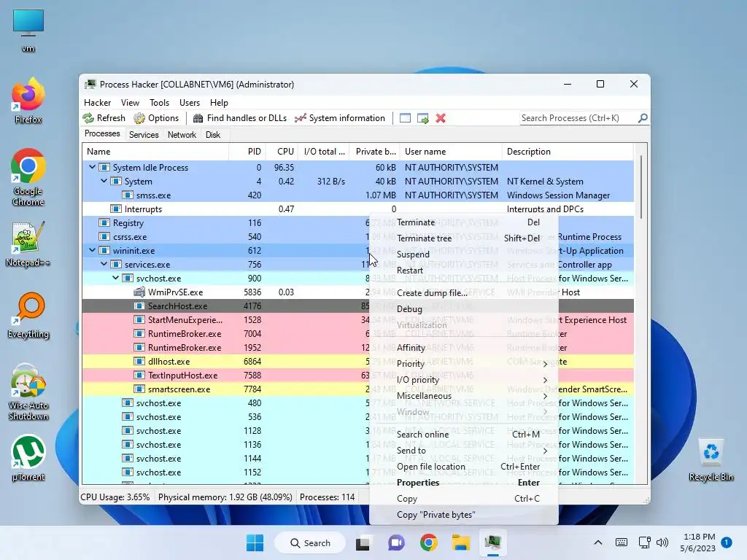Click the find window and thread icon
The width and height of the screenshot is (747, 560).
pos(422,118)
